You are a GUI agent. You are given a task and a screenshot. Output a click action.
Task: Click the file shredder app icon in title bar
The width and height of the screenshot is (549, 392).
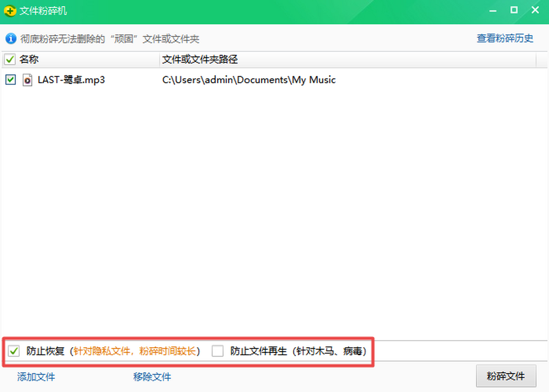coord(9,10)
